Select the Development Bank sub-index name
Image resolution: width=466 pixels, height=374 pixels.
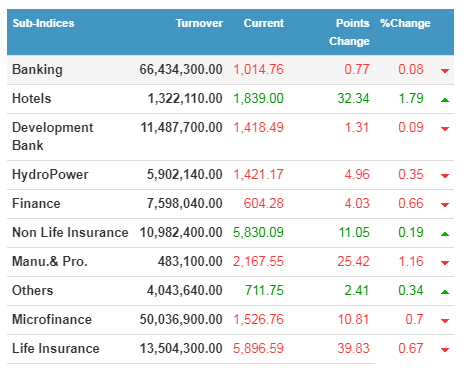pos(53,137)
